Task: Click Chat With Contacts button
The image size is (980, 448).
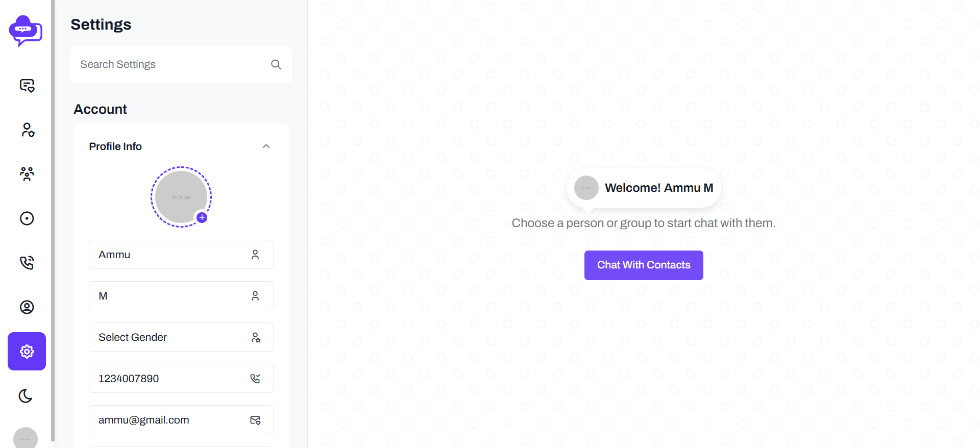Action: pos(644,265)
